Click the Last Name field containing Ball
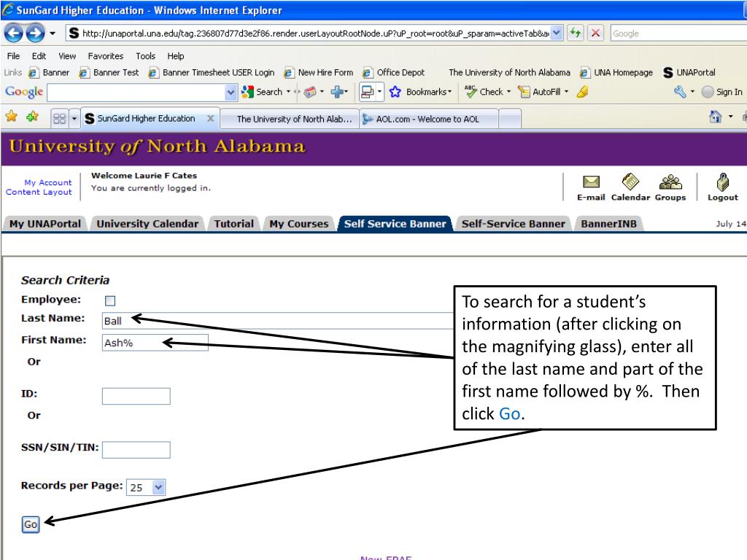This screenshot has height=560, width=747. 278,321
